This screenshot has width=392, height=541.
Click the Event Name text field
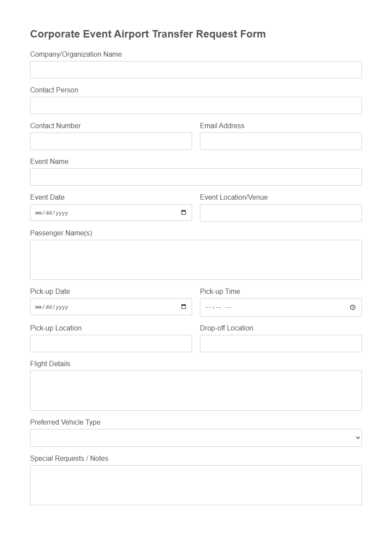196,177
